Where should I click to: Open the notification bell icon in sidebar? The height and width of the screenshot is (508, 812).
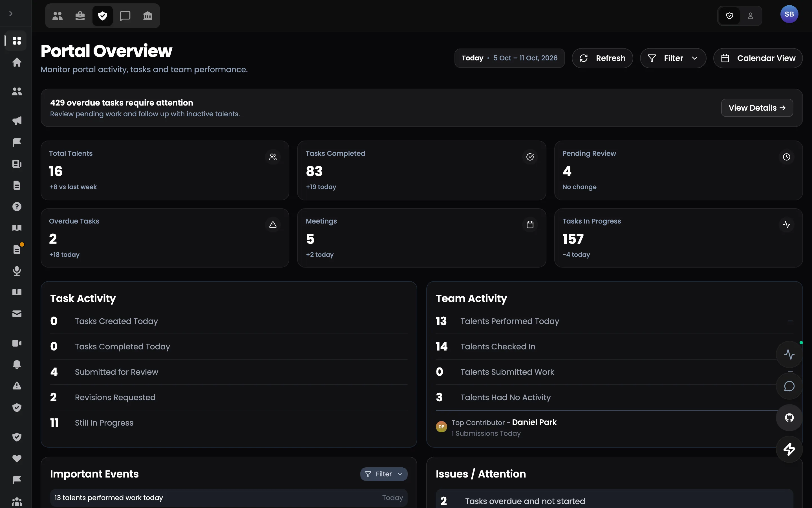coord(17,365)
